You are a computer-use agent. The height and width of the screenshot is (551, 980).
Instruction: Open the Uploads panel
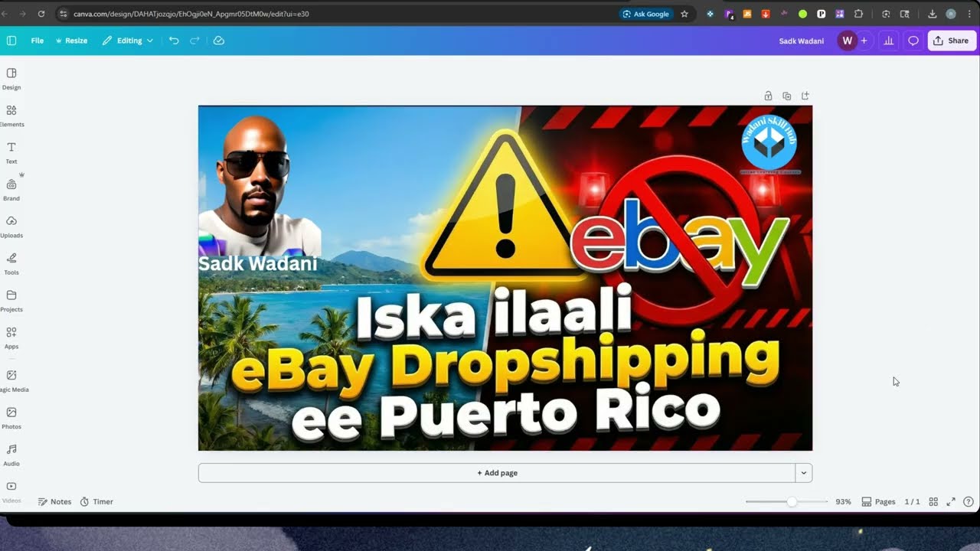(x=11, y=227)
